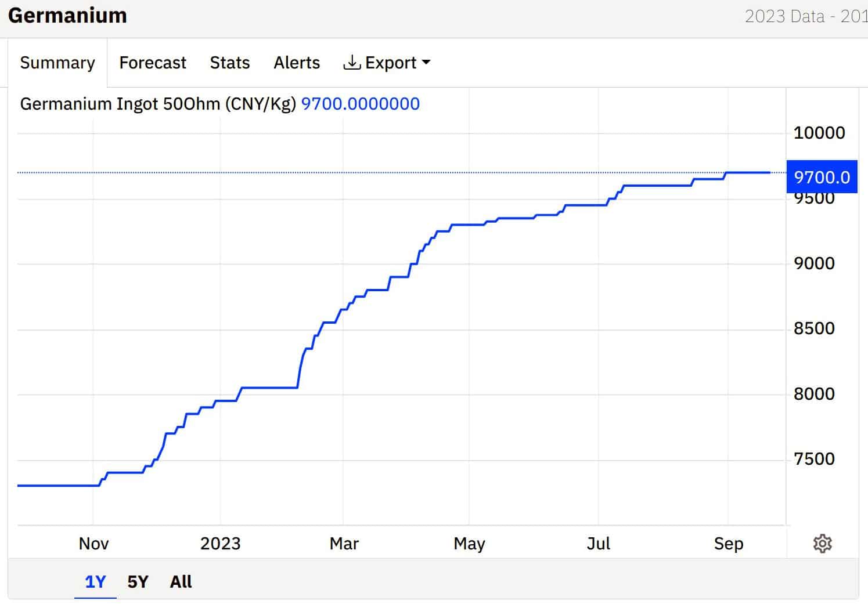Screen dimensions: 868x608
Task: Click the 9000 y-axis label
Action: pyautogui.click(x=814, y=263)
